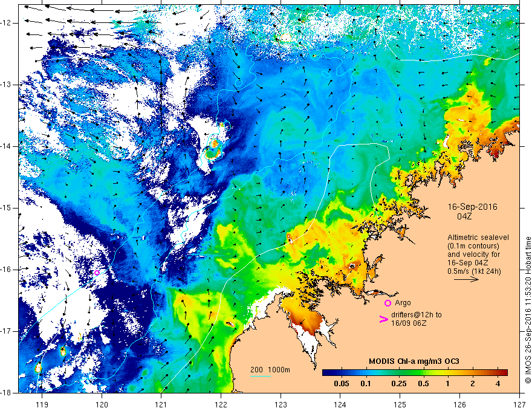The image size is (532, 411).
Task: Click the colorbar tick label 0.1
Action: 365,384
